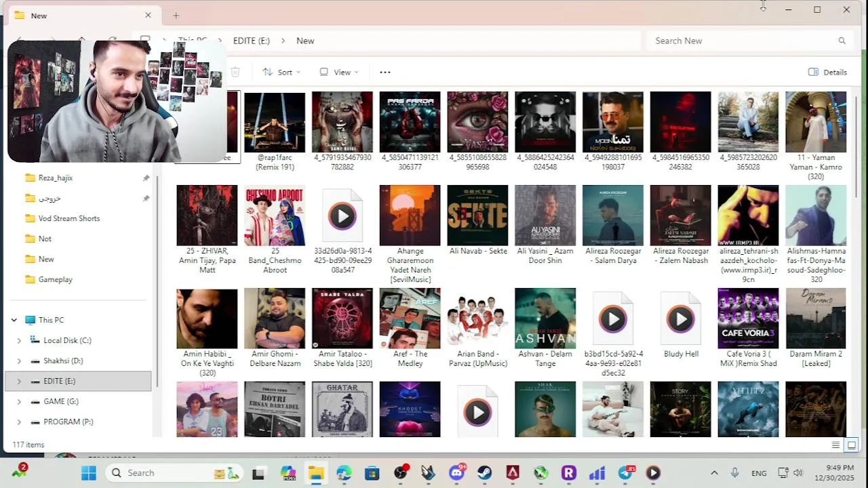
Task: Switch to large thumbnails view in status bar
Action: click(852, 445)
